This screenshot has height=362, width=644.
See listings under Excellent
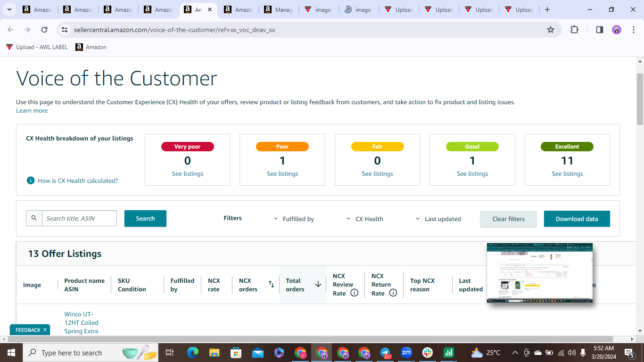[x=567, y=174]
